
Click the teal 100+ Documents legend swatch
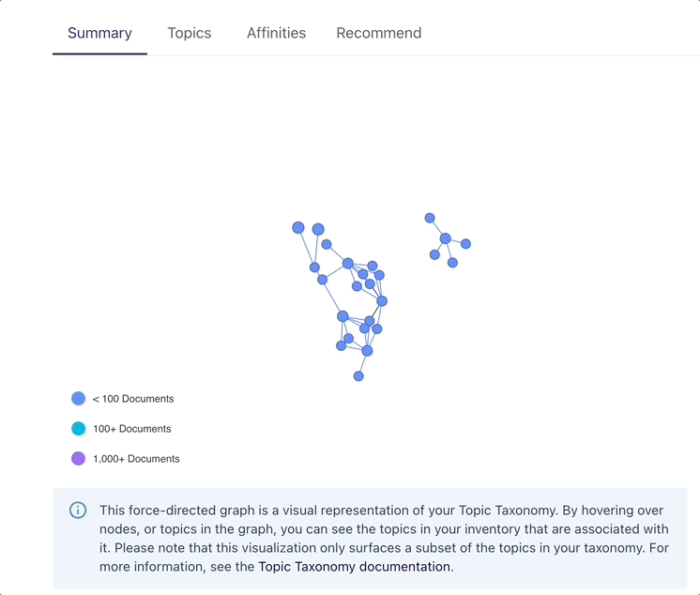tap(78, 429)
